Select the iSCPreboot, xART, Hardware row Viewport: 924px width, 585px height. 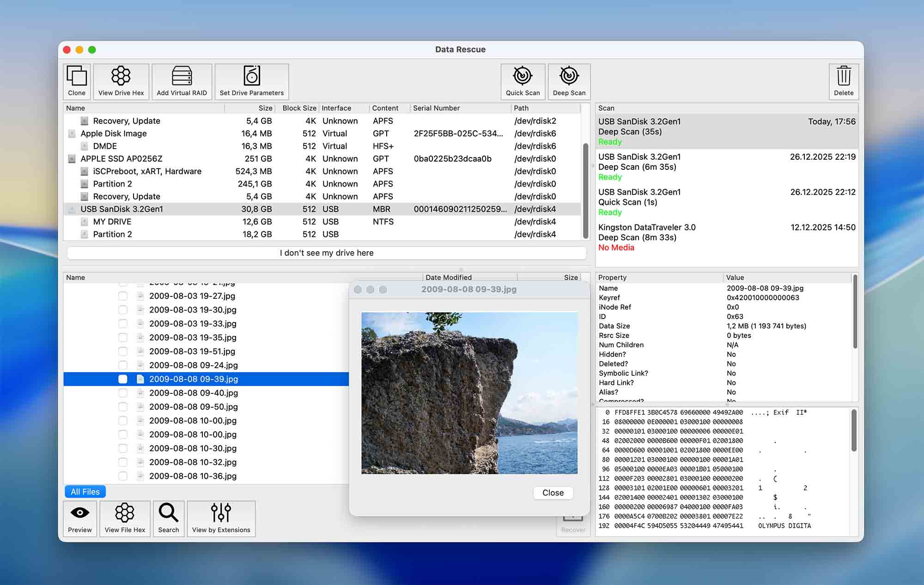(x=322, y=171)
